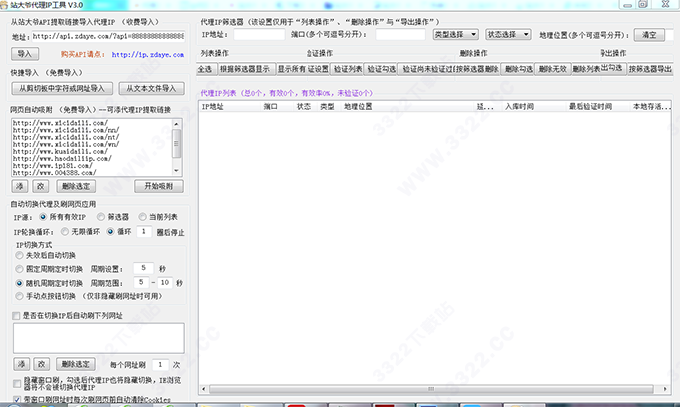The image size is (680, 407).
Task: Click the API 地址 input field
Action: (x=108, y=36)
